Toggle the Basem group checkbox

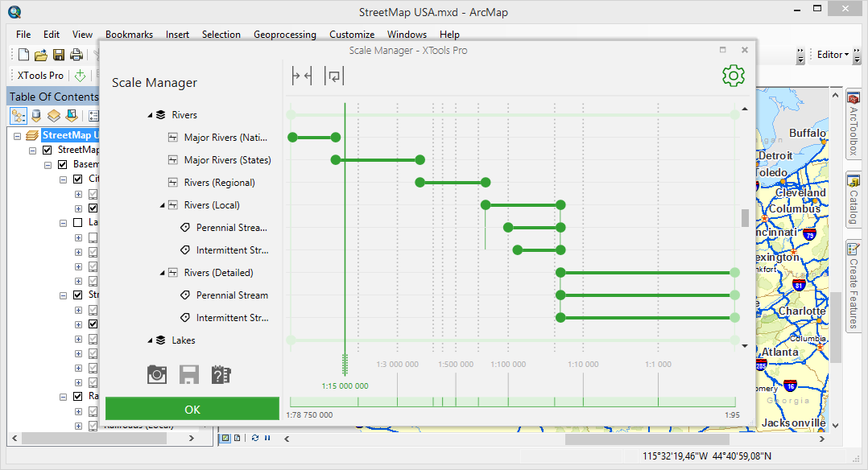coord(63,164)
